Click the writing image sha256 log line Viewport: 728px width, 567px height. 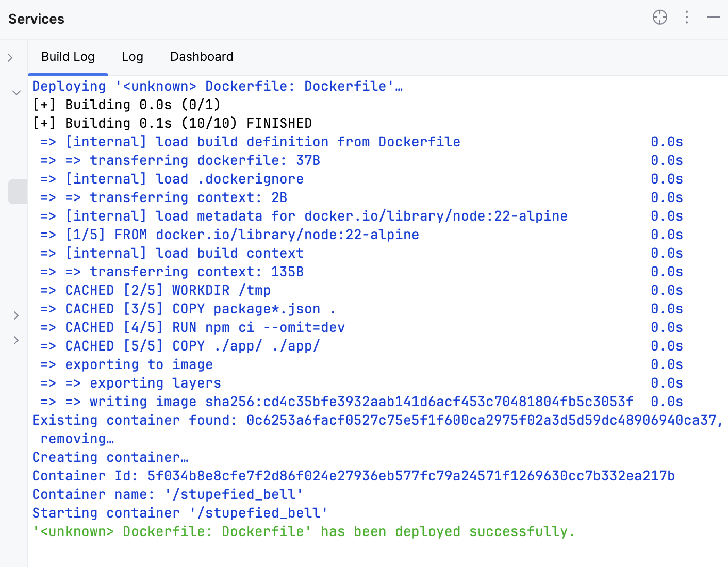pos(361,402)
